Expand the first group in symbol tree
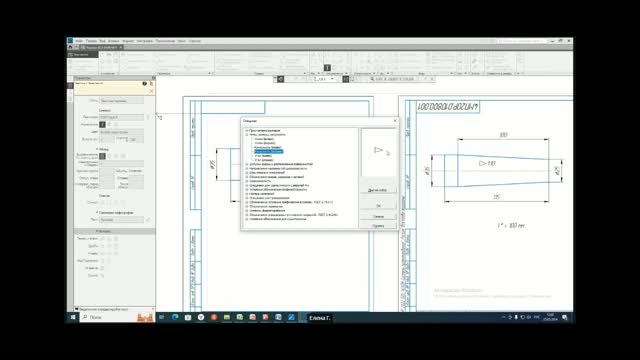Image resolution: width=640 pixels, height=360 pixels. (247, 131)
